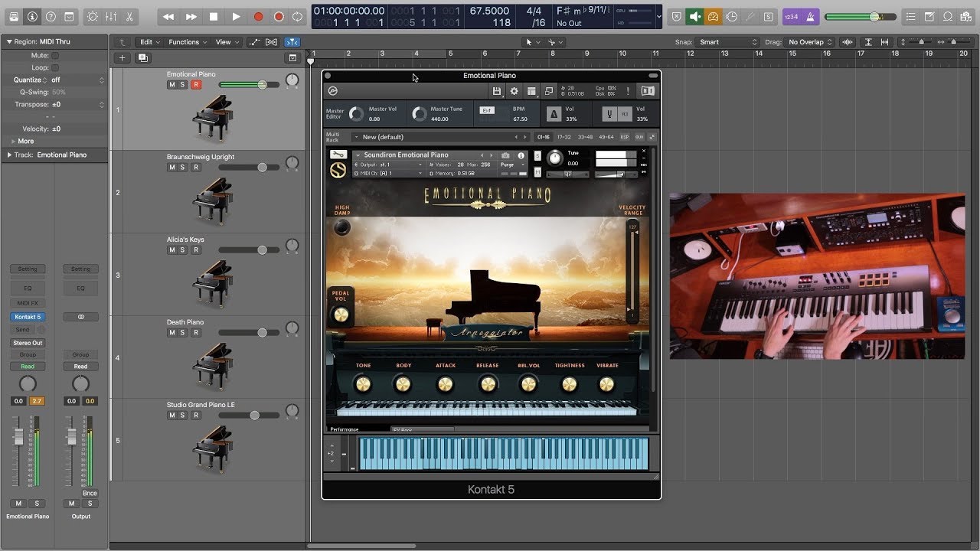
Task: Open Kontakt options gear icon
Action: (514, 91)
